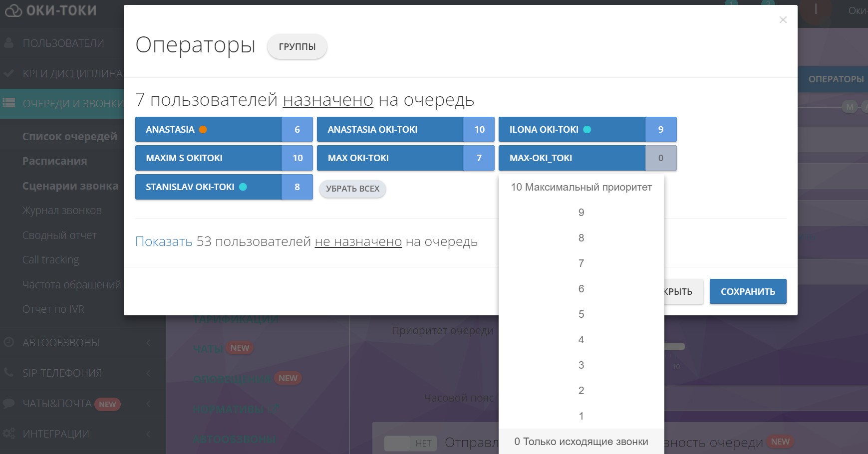The width and height of the screenshot is (868, 454).
Task: Select the Пользователи user icon in sidebar
Action: click(x=8, y=43)
